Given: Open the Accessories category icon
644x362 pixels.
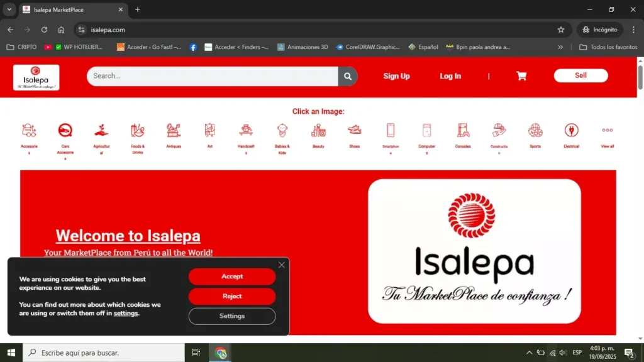Looking at the screenshot, I should click(29, 131).
